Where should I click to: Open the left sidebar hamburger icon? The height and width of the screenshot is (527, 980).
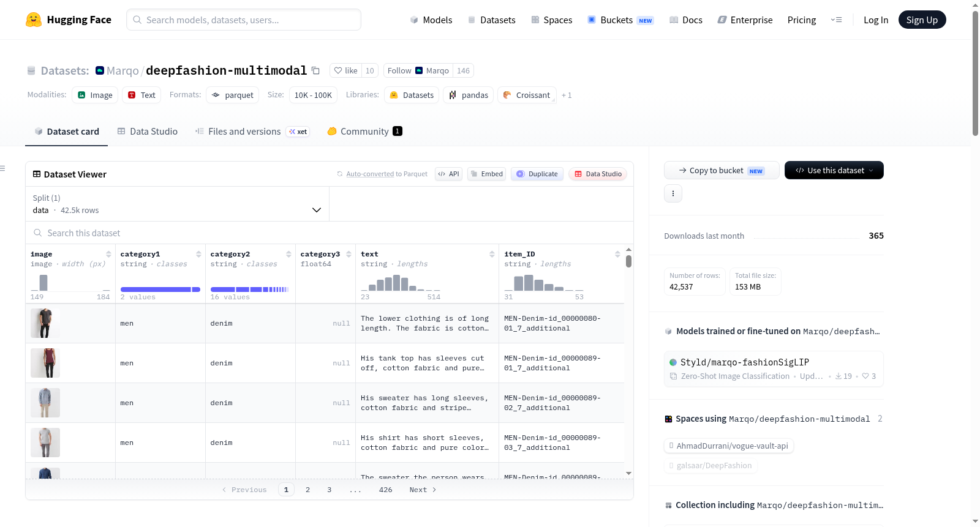click(x=2, y=168)
